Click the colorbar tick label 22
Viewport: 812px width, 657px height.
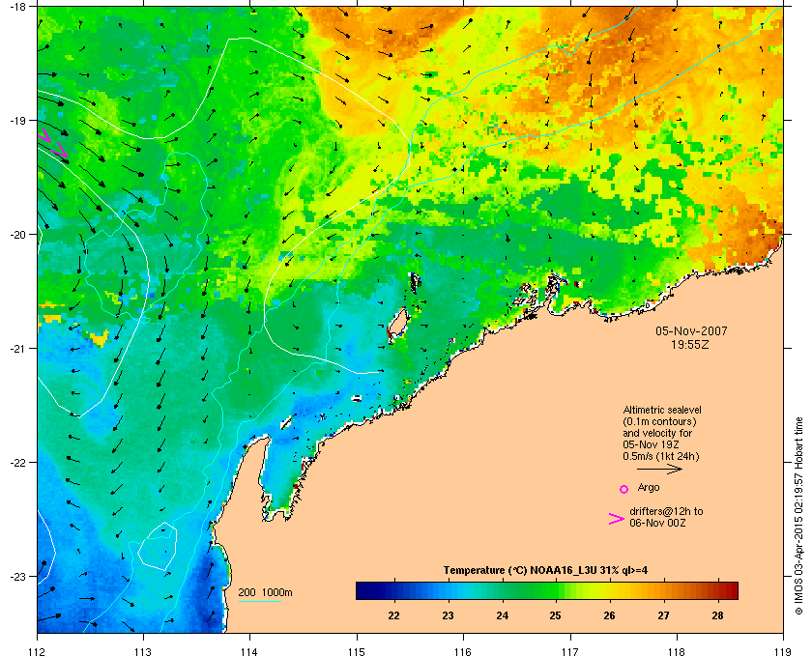[394, 615]
